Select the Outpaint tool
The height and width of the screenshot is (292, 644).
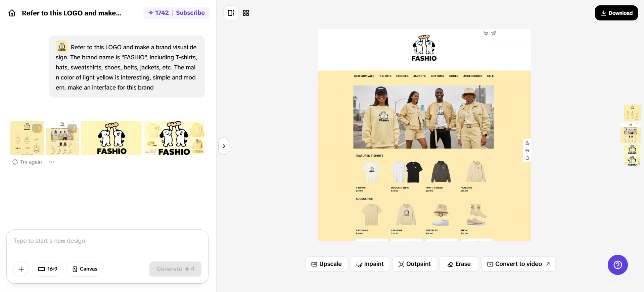414,264
